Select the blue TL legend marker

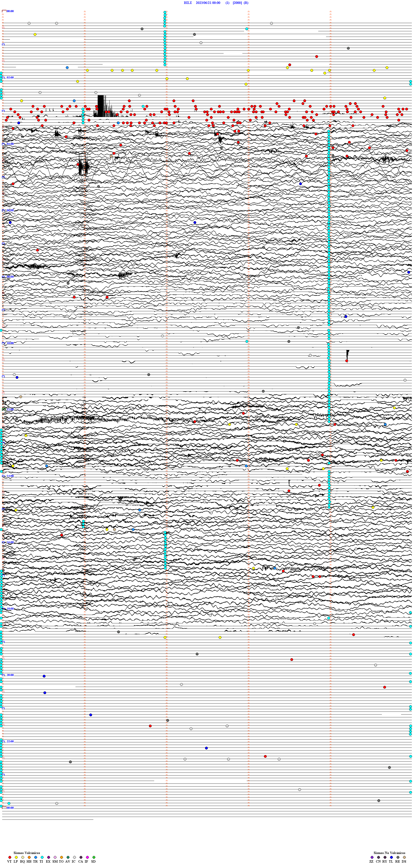tap(391, 857)
